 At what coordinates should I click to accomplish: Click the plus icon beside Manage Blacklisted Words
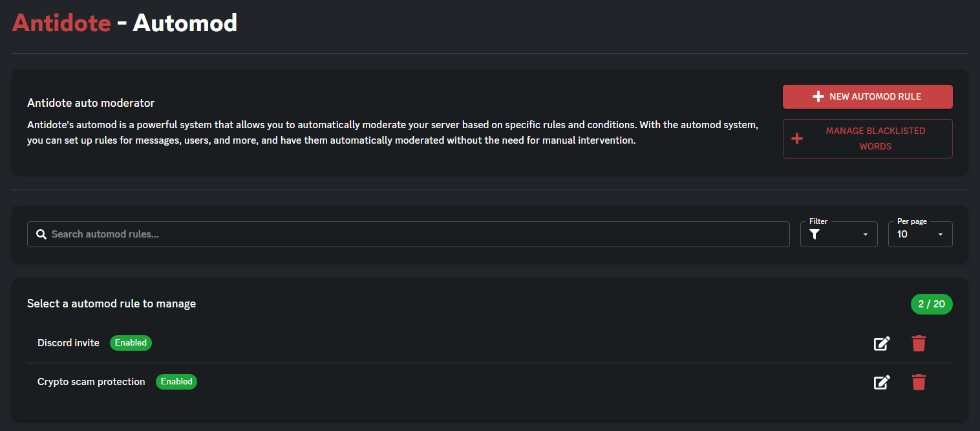coord(797,138)
